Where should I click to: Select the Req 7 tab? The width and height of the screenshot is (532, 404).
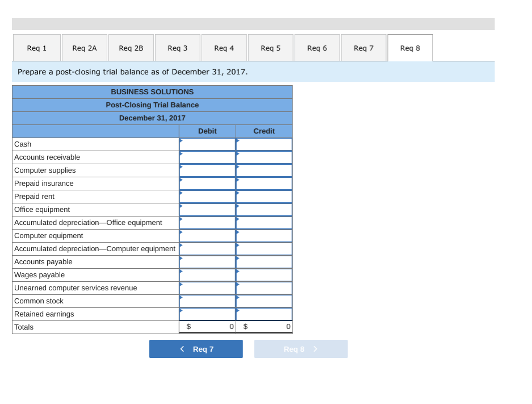(363, 48)
